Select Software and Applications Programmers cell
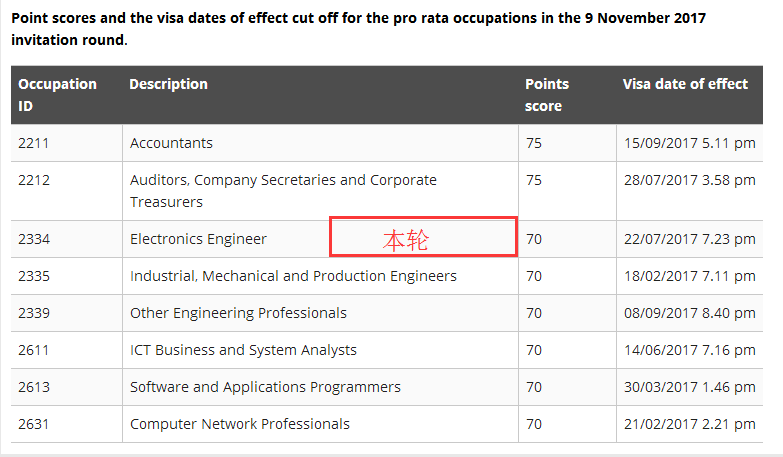Screen dimensions: 783x457 click(x=265, y=387)
